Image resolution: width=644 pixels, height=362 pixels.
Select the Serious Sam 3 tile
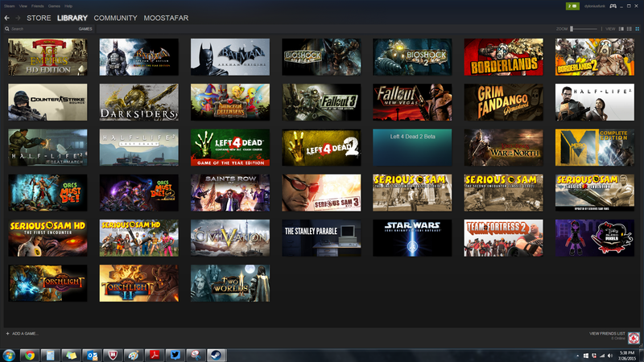pos(321,192)
